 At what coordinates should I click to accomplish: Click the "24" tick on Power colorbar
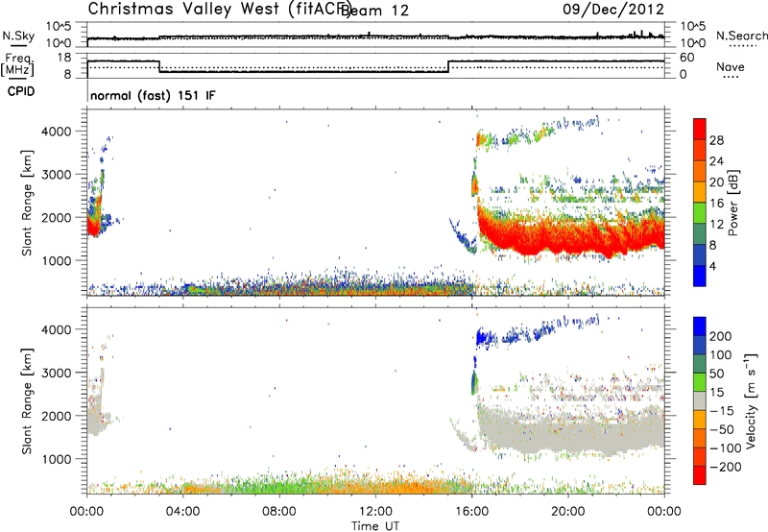[x=716, y=161]
